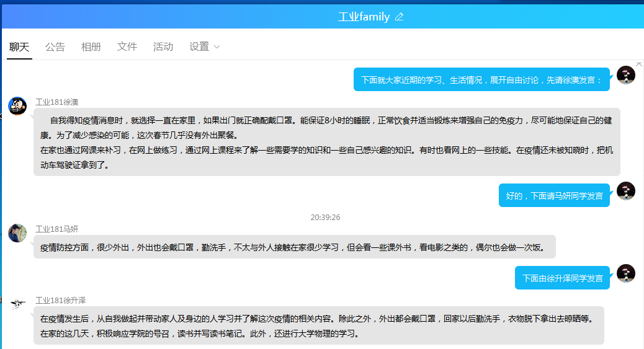Open the 聊天 tab
This screenshot has height=349, width=644.
(x=19, y=47)
